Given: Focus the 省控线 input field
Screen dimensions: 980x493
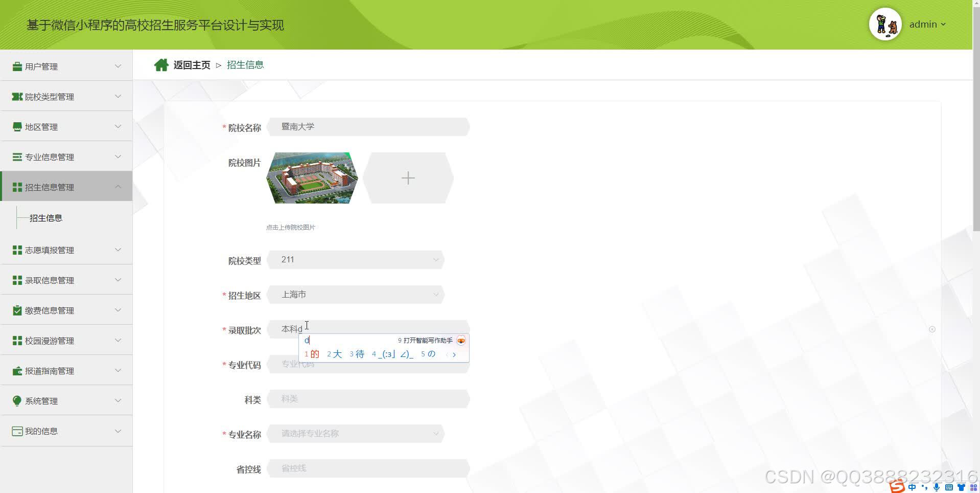Looking at the screenshot, I should (368, 468).
